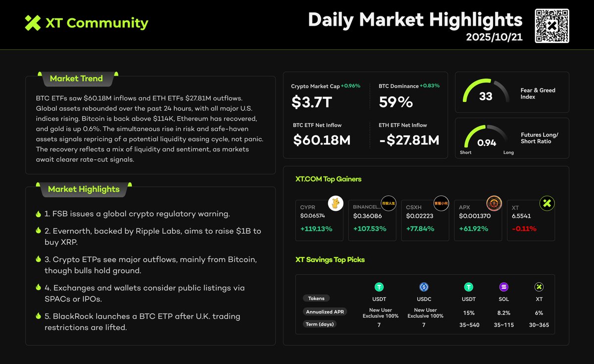Viewport: 594px width, 364px height.
Task: Click the XT Savings Top Picks heading
Action: [x=330, y=260]
